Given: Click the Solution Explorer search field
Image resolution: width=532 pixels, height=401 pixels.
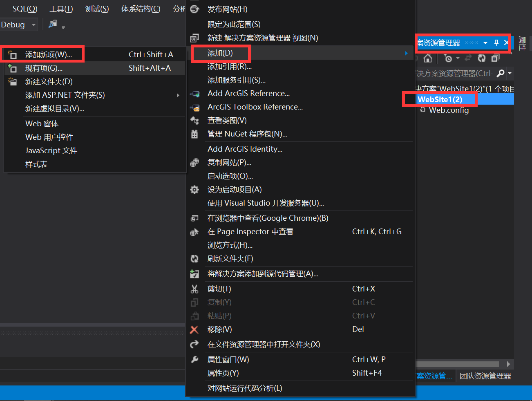Looking at the screenshot, I should [x=455, y=74].
